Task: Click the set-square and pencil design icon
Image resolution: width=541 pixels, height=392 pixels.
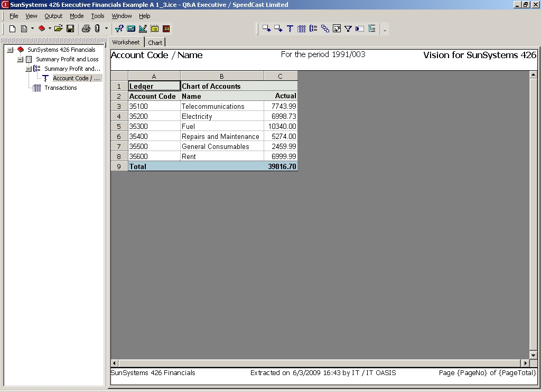Action: tap(143, 29)
